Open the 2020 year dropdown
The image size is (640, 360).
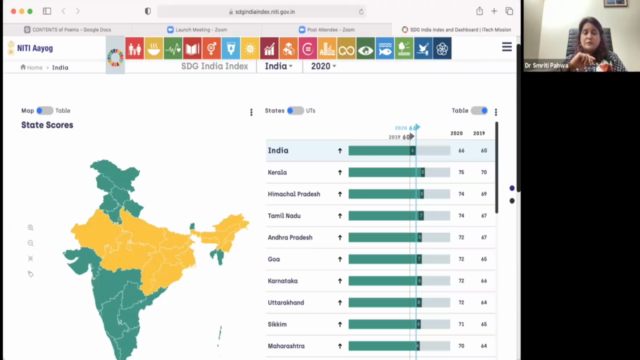coord(323,66)
